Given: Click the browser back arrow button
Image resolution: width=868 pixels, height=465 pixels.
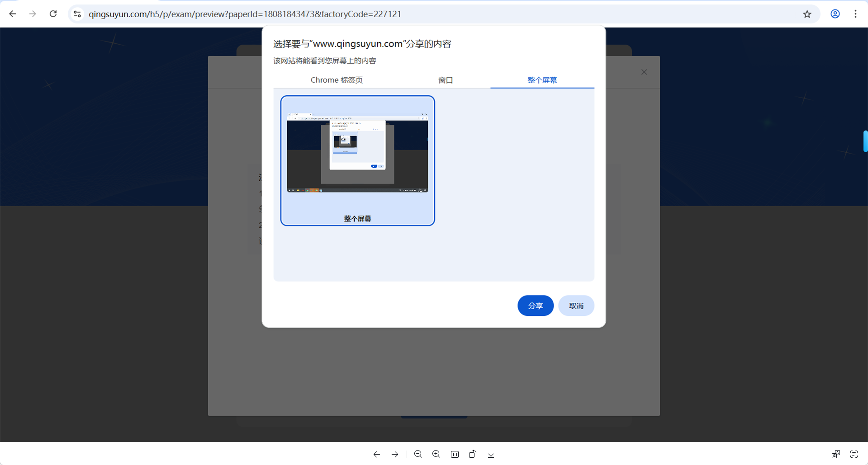Looking at the screenshot, I should (13, 14).
